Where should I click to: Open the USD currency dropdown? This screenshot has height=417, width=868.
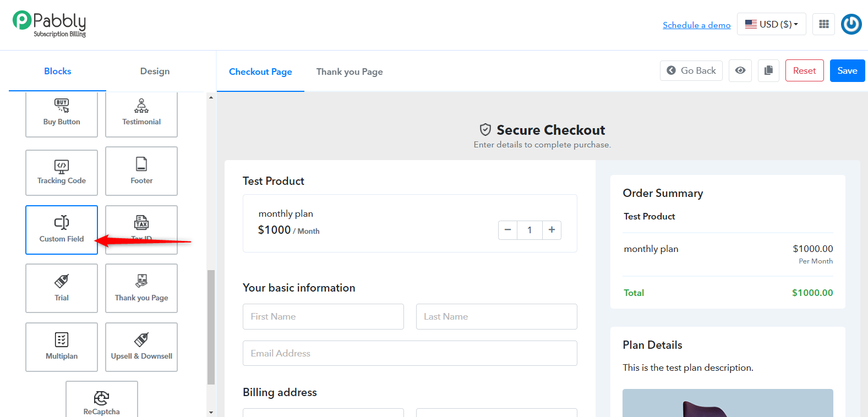point(772,24)
